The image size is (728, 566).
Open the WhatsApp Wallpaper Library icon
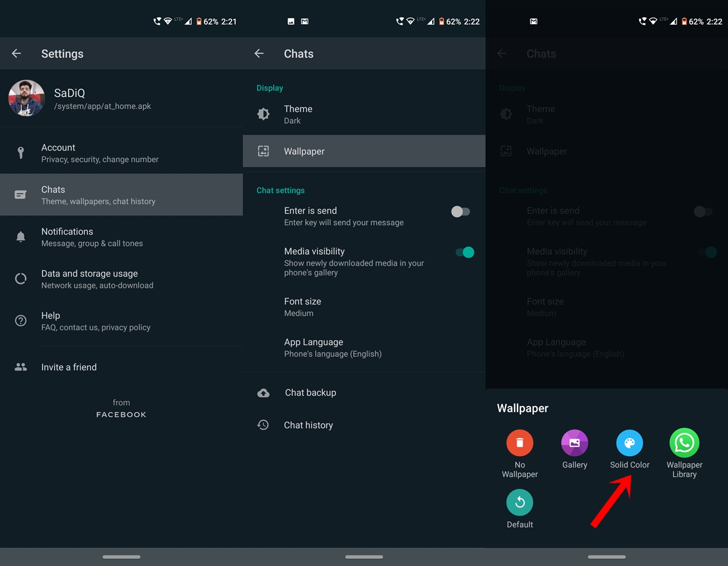pos(684,443)
